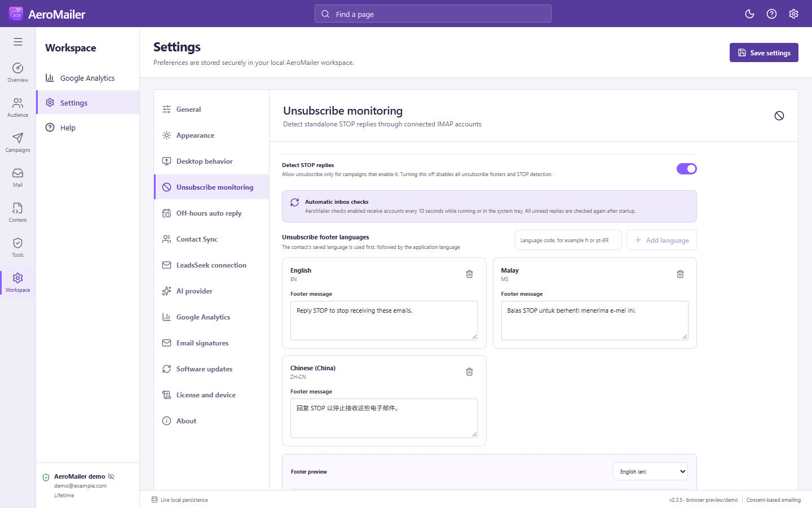Delete the Malay footer language

tap(680, 274)
